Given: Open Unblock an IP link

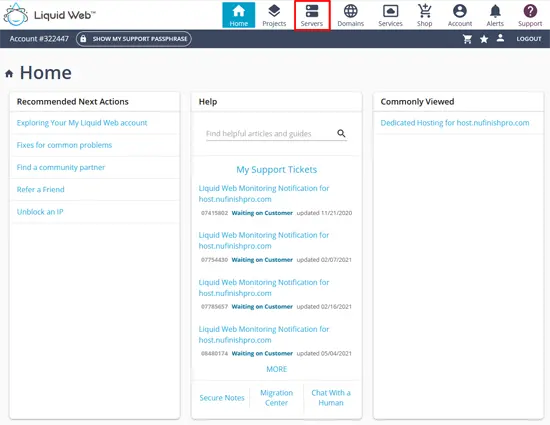Looking at the screenshot, I should [40, 212].
